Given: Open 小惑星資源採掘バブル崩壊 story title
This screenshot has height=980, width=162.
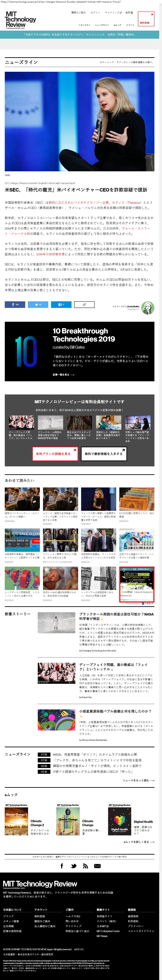Looking at the screenshot, I should coord(115,711).
